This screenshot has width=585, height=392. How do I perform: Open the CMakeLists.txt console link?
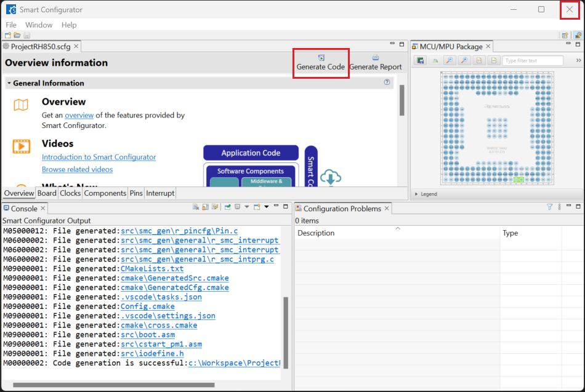click(x=152, y=268)
